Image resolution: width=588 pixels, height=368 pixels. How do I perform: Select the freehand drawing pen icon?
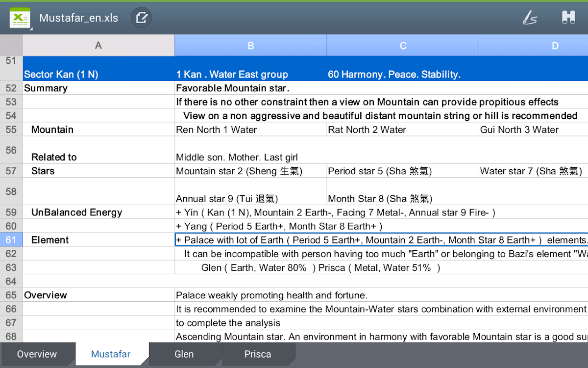tap(530, 18)
